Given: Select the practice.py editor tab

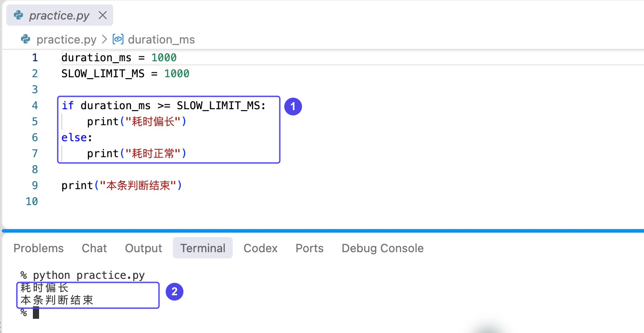Looking at the screenshot, I should tap(60, 16).
